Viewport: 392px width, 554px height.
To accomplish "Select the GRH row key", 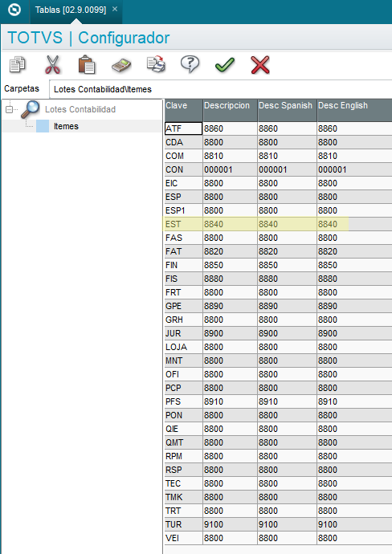I will 183,320.
